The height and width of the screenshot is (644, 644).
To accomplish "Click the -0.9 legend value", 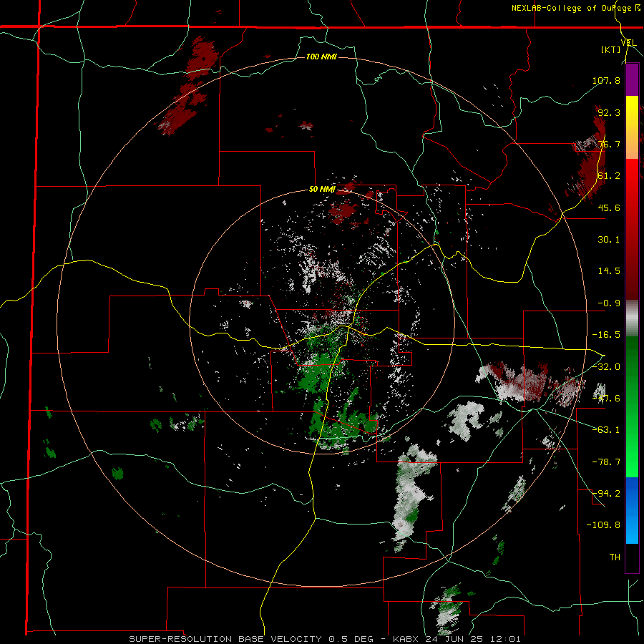I will click(x=609, y=303).
